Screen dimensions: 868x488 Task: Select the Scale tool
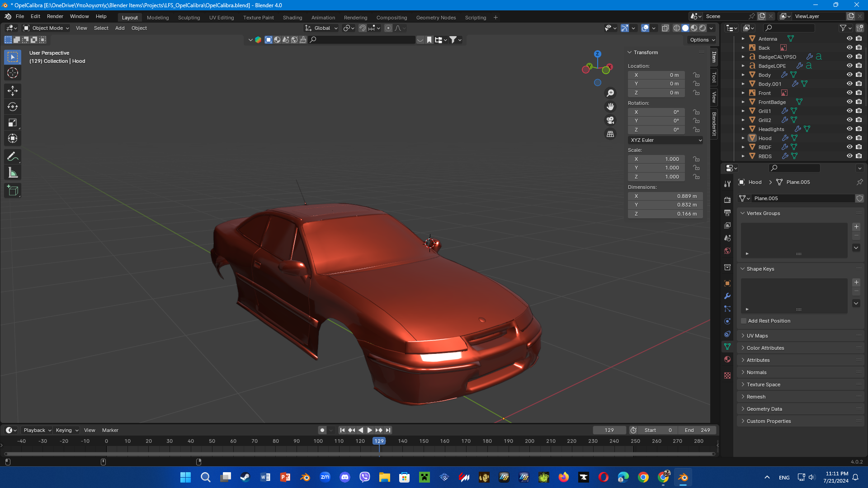13,122
